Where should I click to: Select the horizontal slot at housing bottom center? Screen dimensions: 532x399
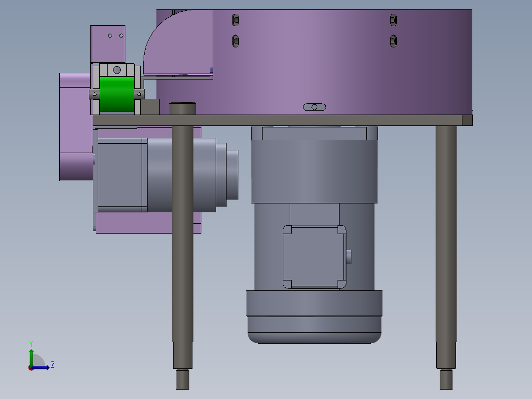[314, 107]
